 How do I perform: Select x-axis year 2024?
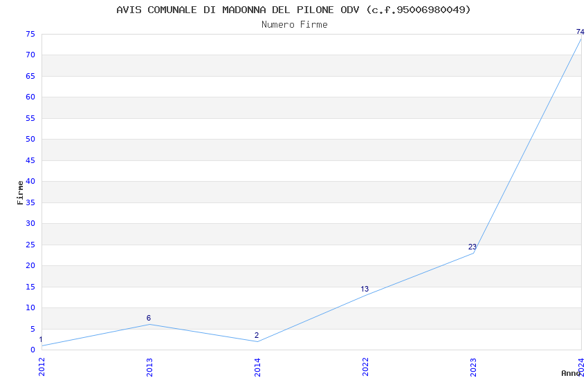(581, 367)
